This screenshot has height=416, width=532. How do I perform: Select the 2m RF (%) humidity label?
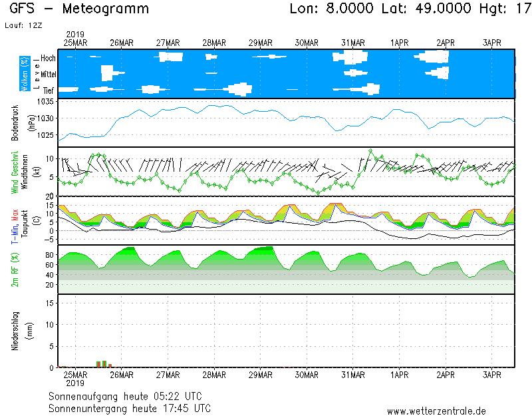pos(15,269)
